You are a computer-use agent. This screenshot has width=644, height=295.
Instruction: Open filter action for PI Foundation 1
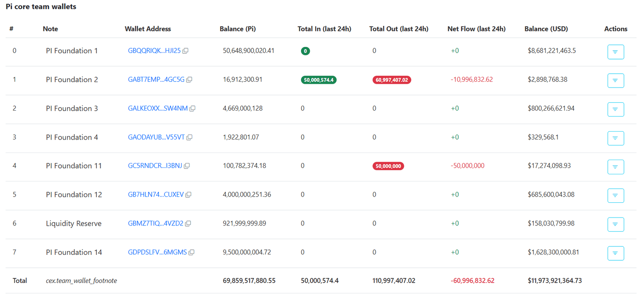(x=615, y=52)
